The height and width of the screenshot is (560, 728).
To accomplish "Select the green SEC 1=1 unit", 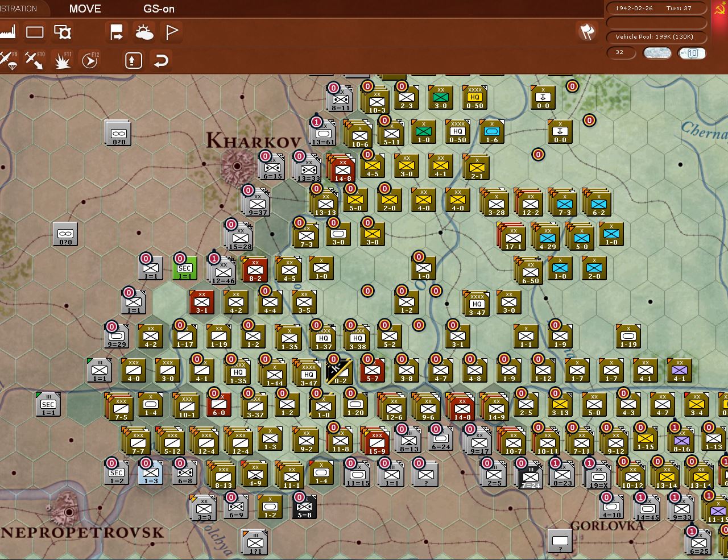I will click(185, 268).
